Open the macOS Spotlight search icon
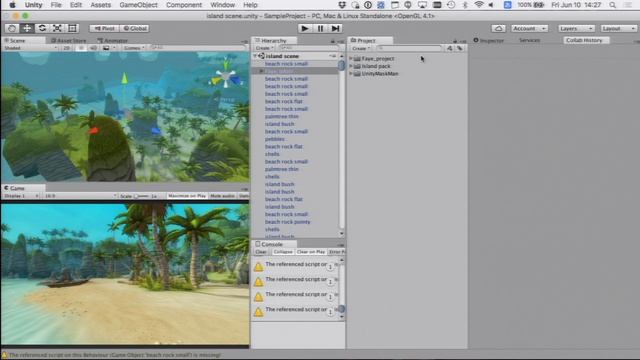 coord(613,5)
